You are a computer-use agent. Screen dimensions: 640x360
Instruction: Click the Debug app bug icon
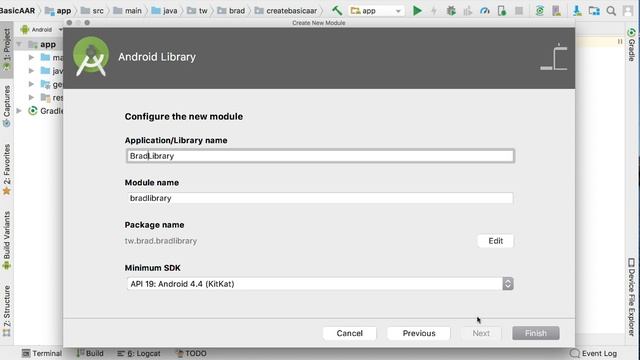(451, 11)
